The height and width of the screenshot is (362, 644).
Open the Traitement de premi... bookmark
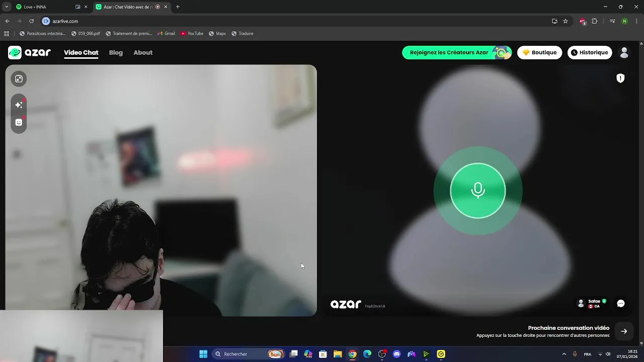pos(129,34)
